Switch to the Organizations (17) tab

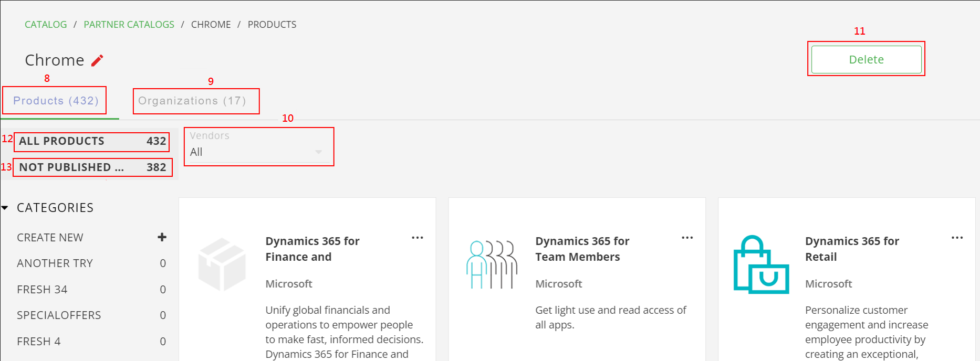point(192,101)
